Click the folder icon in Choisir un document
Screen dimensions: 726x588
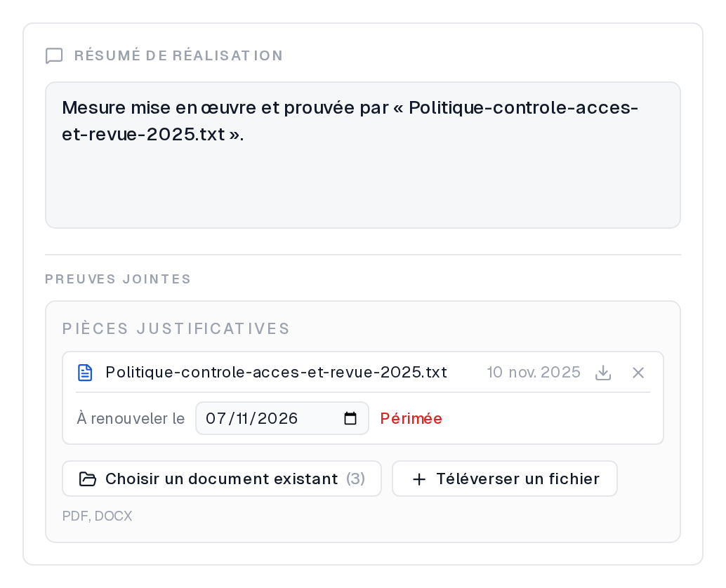(x=88, y=479)
